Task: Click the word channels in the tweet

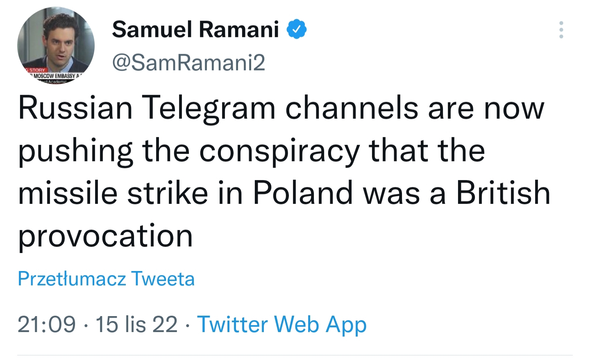Action: [x=351, y=109]
